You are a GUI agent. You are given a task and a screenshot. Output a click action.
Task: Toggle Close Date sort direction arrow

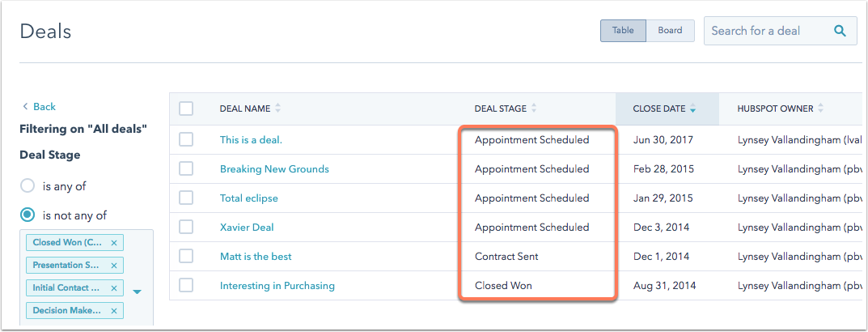692,109
